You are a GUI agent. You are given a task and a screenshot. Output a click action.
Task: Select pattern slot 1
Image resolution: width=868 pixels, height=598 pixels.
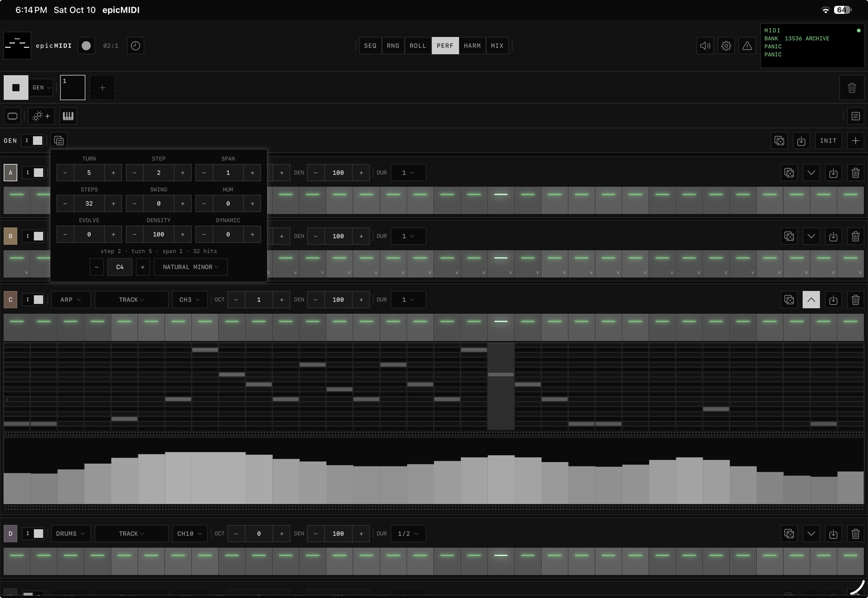click(72, 87)
